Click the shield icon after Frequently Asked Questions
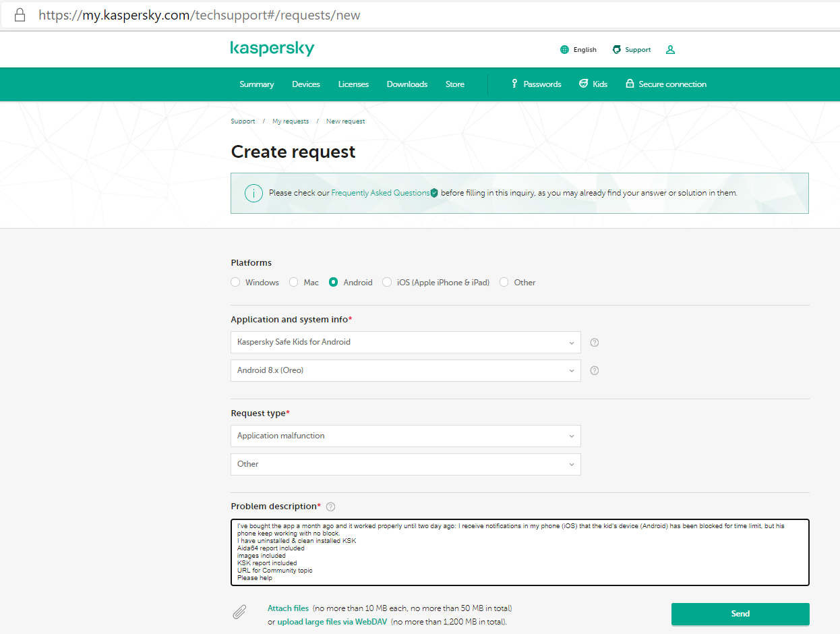840x634 pixels. (x=434, y=193)
